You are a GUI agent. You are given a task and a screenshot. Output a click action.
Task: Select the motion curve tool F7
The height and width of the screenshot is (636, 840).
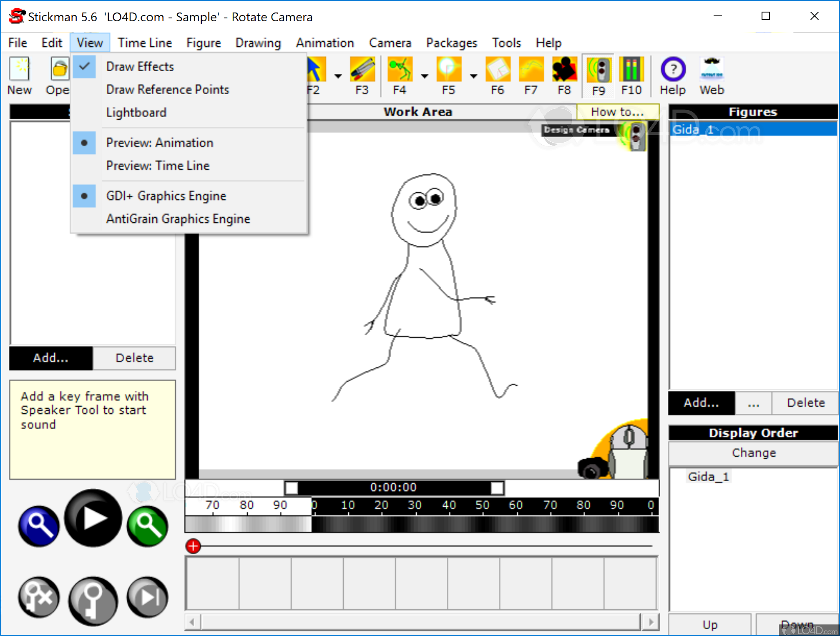click(x=531, y=70)
